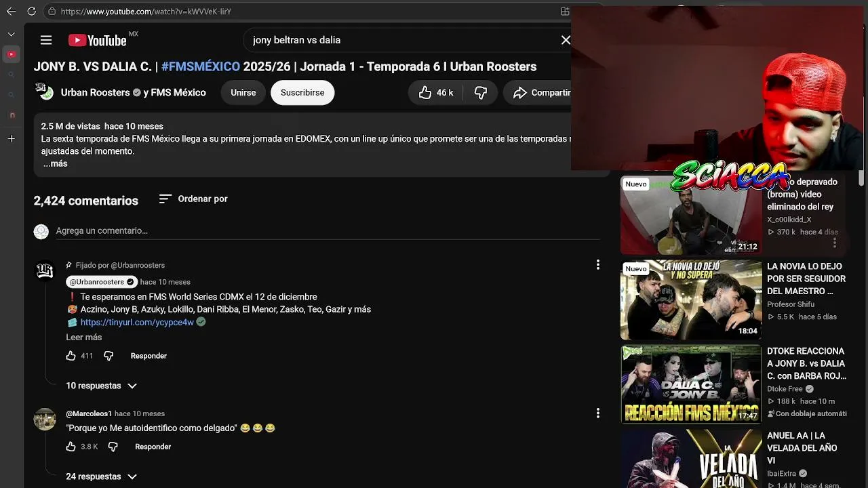The image size is (868, 488).
Task: Open the Ordenar por comment sorting
Action: (194, 199)
